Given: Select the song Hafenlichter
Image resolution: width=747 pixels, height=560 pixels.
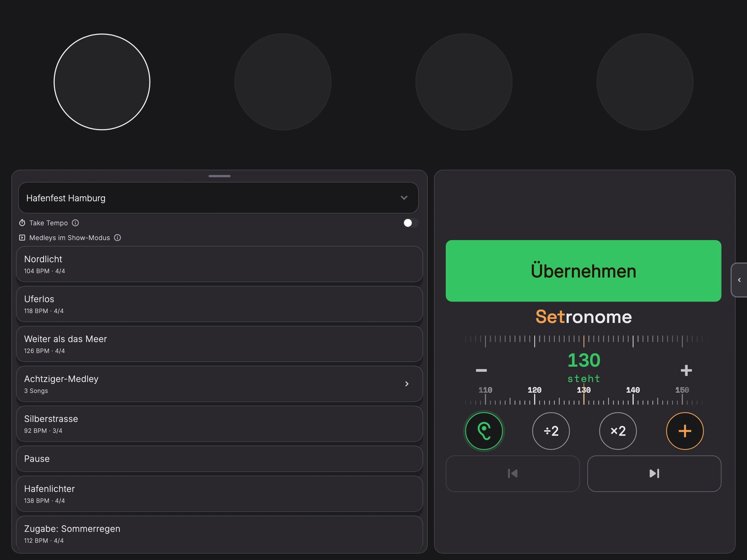Looking at the screenshot, I should pos(220,494).
